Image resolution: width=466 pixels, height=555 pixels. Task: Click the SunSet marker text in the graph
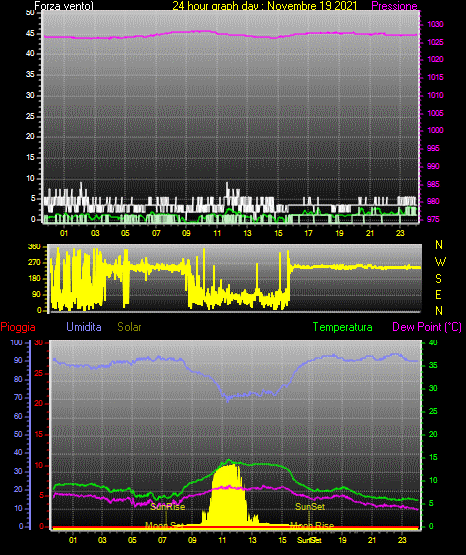coord(310,507)
